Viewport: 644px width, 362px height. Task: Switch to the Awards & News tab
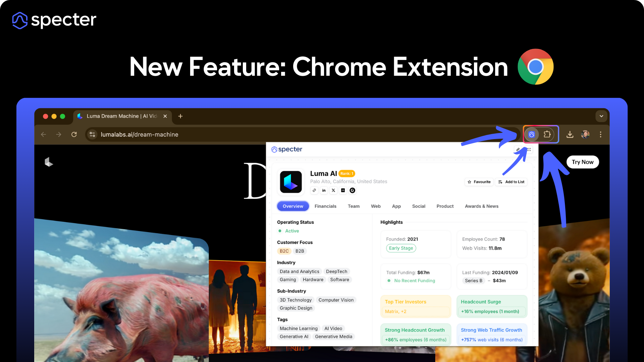coord(481,206)
